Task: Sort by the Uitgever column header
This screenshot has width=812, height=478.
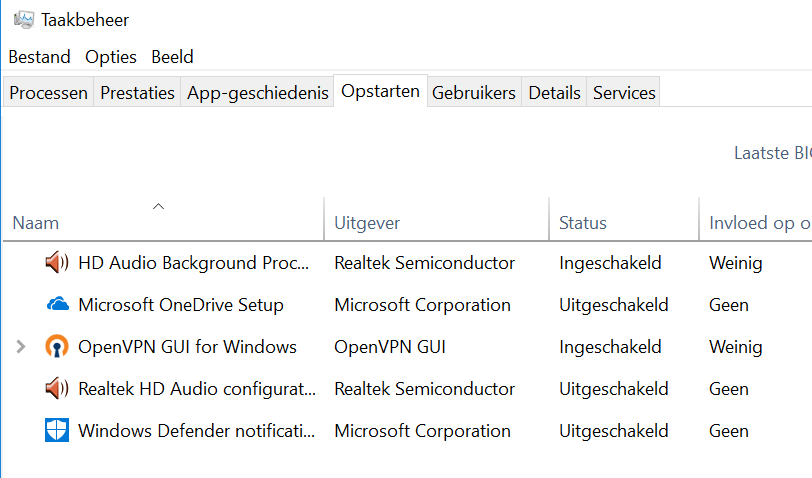Action: pos(367,223)
